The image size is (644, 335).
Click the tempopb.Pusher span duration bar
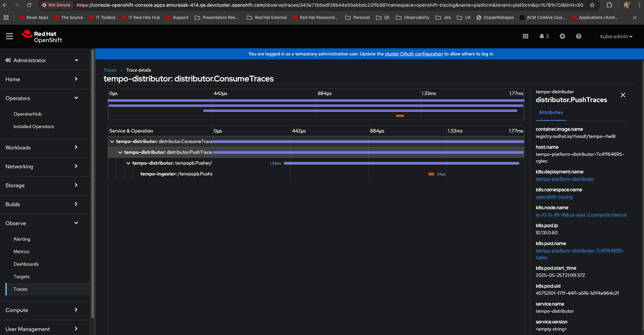click(x=401, y=163)
